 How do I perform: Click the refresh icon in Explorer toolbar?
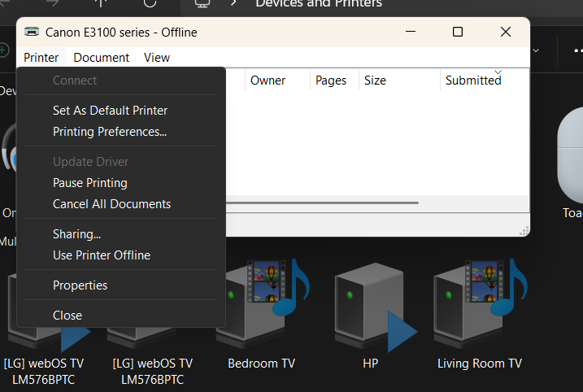(150, 3)
